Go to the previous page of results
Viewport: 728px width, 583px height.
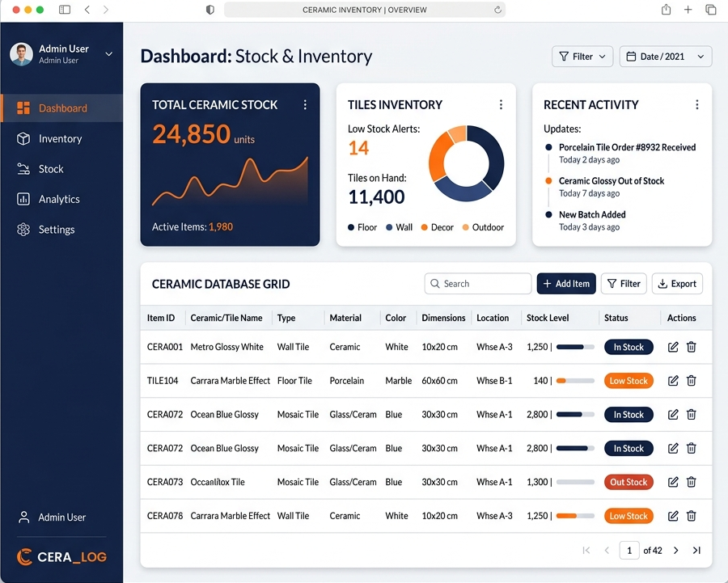point(607,551)
